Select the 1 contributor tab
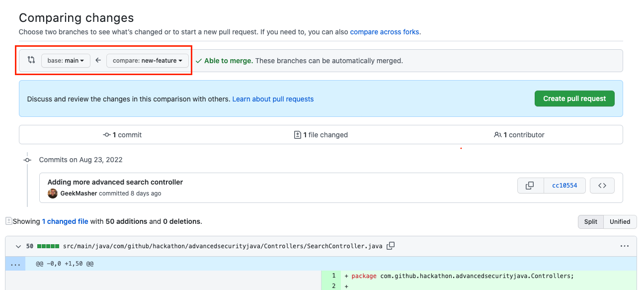Screen dimensions: 644x290 pyautogui.click(x=519, y=135)
